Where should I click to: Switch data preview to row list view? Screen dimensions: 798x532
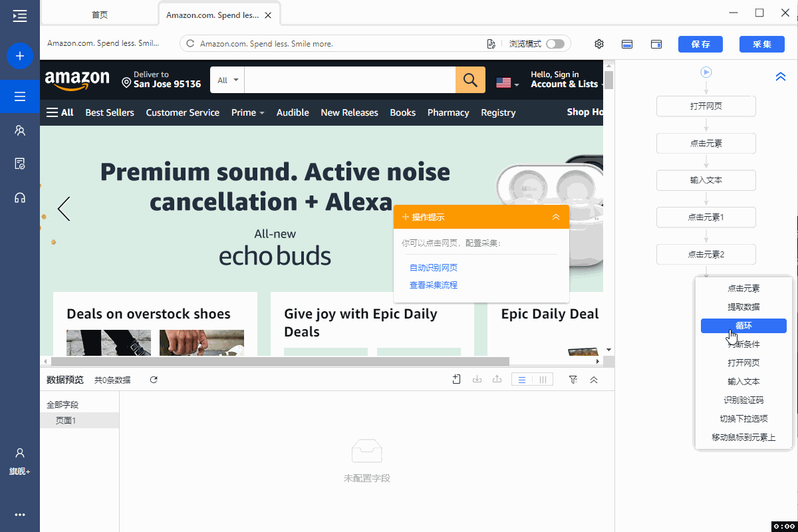[x=522, y=380]
